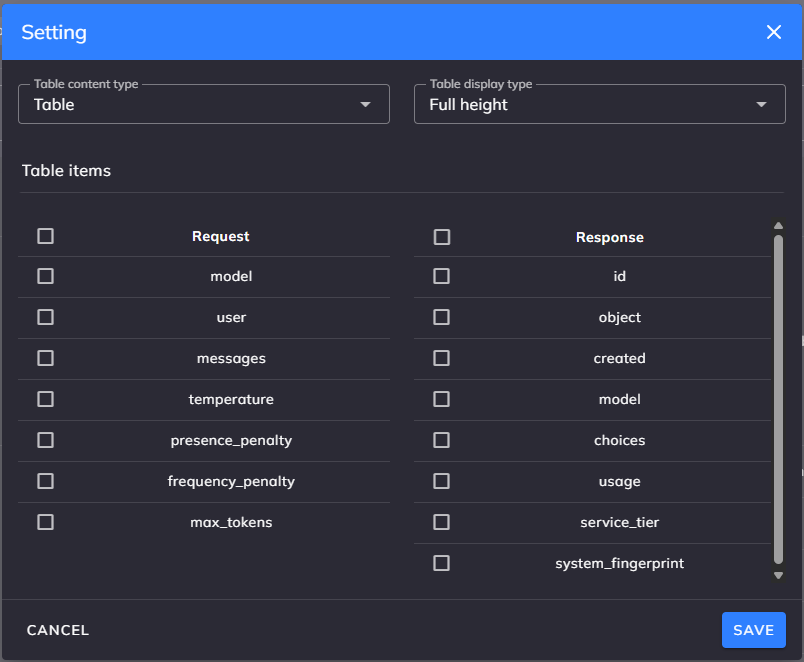Click the frequency_penalty label
Screen dimensions: 804x662
point(231,482)
